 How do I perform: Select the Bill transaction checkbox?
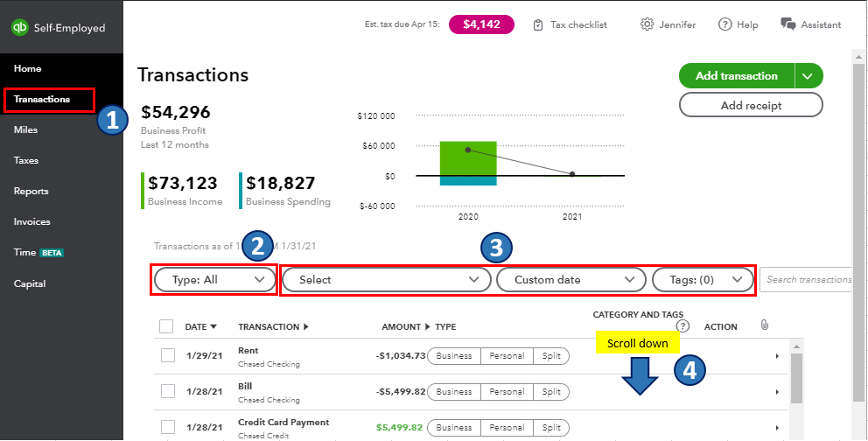pos(168,391)
